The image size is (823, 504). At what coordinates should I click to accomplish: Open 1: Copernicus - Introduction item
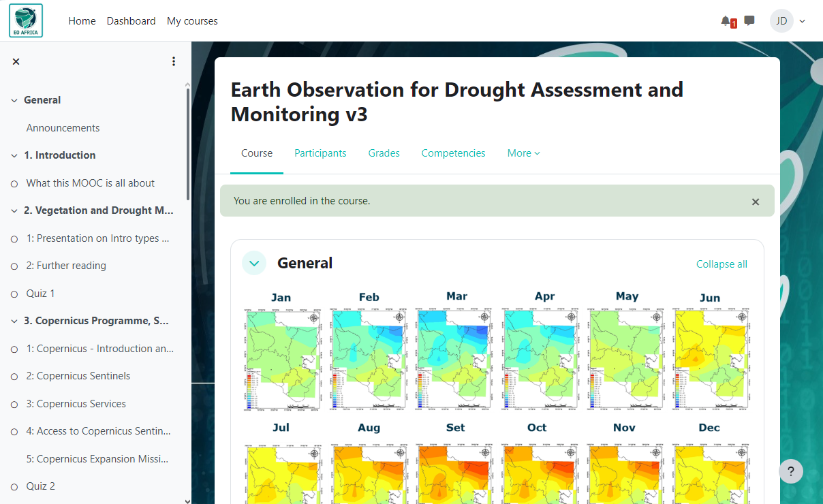click(x=100, y=349)
